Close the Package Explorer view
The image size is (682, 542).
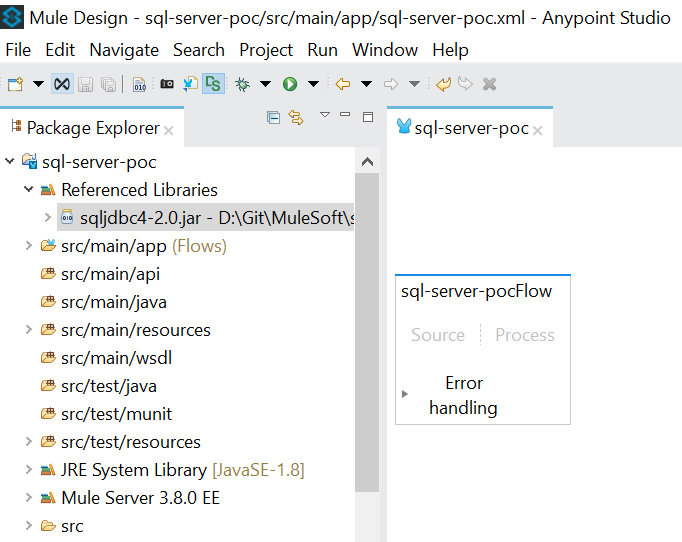click(x=169, y=130)
